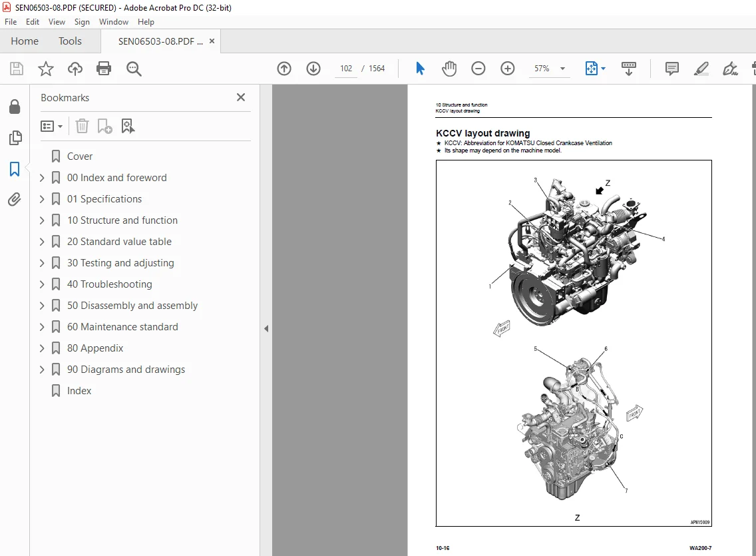Image resolution: width=756 pixels, height=556 pixels.
Task: Select the highlighter pen tool
Action: coord(701,69)
